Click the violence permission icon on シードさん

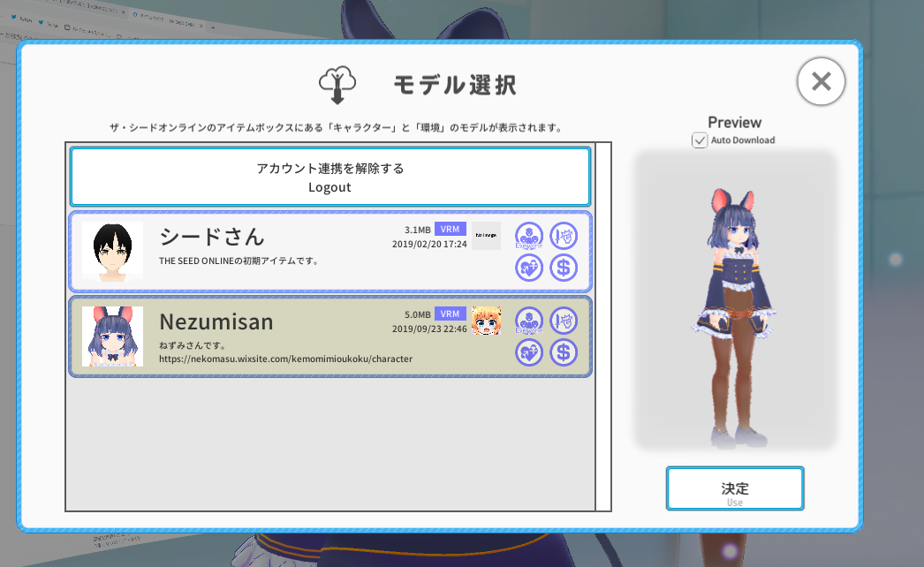pos(564,235)
